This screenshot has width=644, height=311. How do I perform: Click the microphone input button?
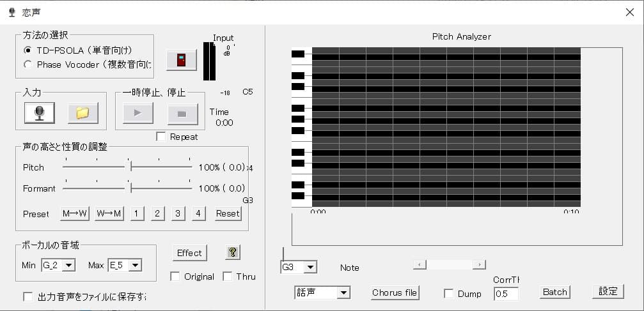click(x=40, y=113)
